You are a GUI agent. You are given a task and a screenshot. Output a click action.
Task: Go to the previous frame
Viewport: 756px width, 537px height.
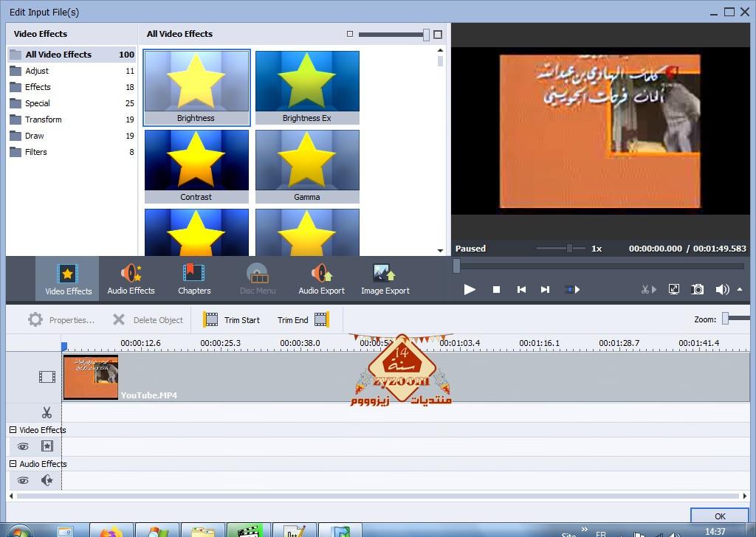(521, 289)
